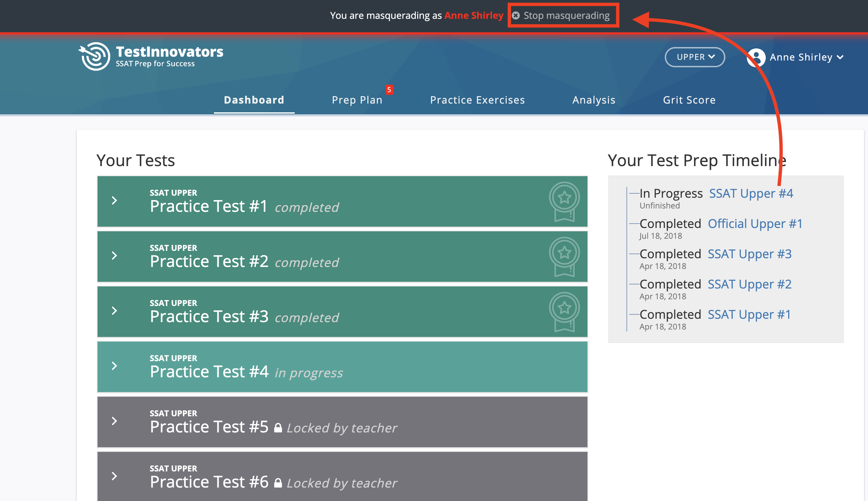Click the Stop masquerading link
Image resolution: width=868 pixels, height=501 pixels.
coord(566,15)
